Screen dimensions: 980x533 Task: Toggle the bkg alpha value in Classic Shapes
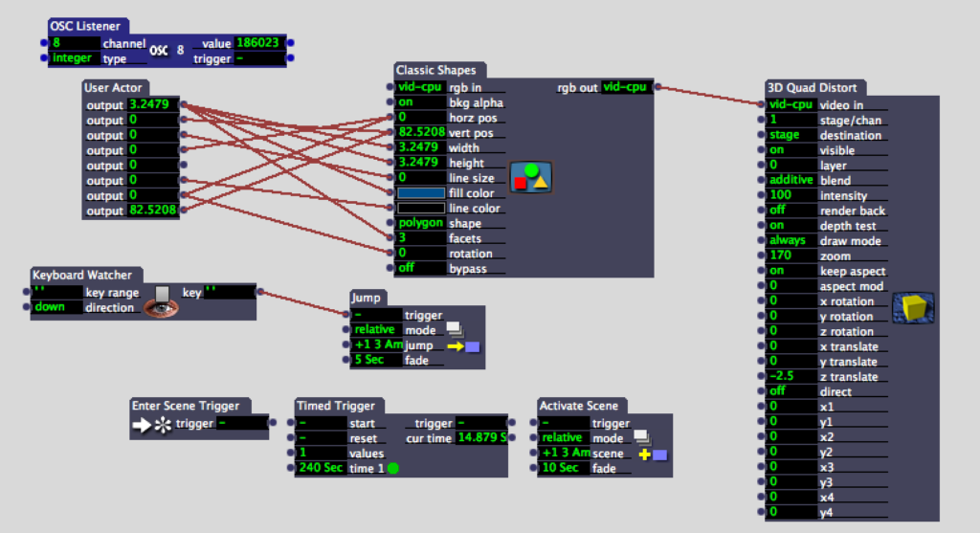[x=419, y=102]
